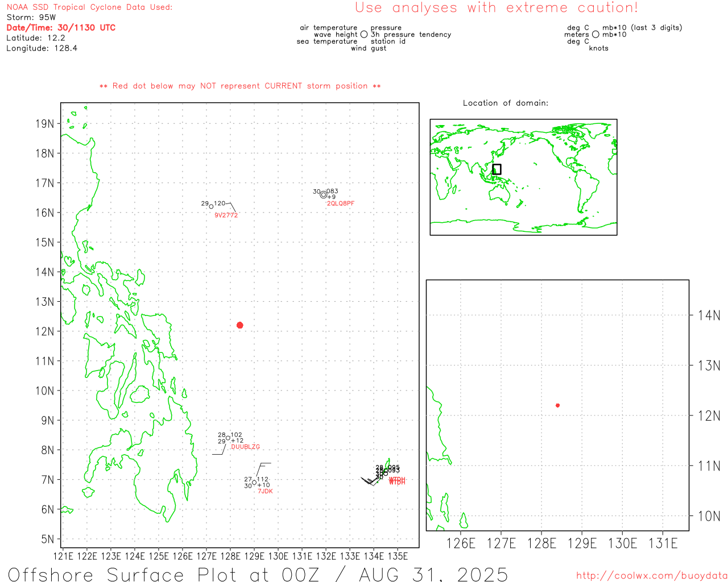The image size is (728, 582).
Task: Click the legend circle next to 'wave height'
Action: point(364,35)
